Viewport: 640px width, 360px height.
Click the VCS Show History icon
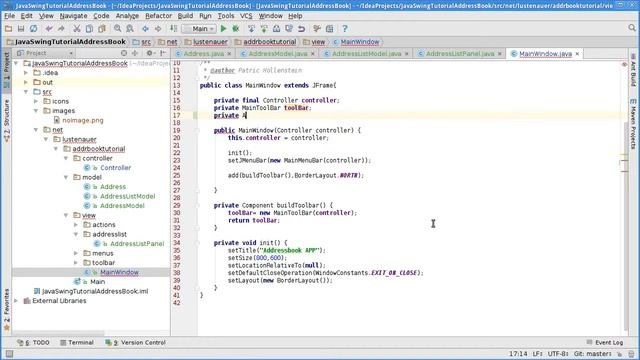(x=276, y=29)
